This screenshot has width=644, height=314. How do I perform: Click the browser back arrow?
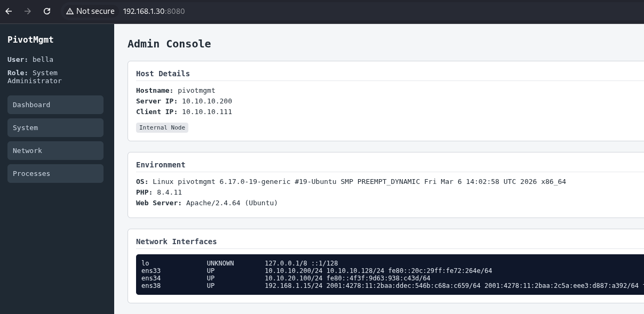coord(9,11)
